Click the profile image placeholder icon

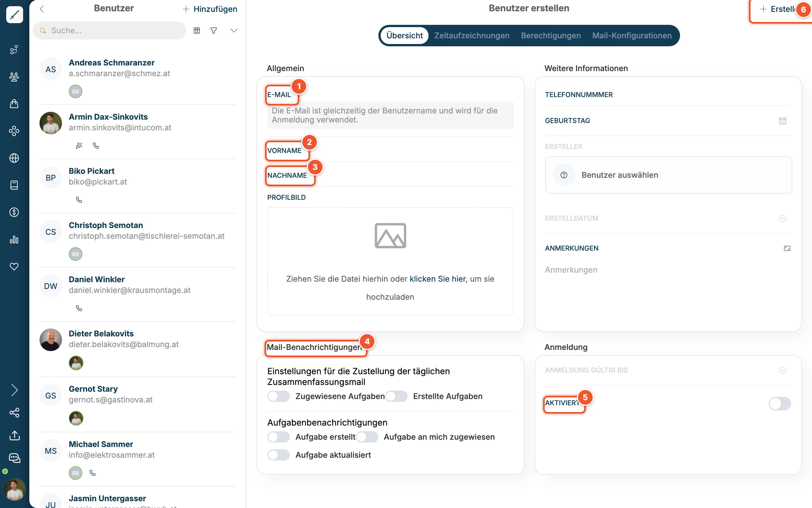[x=390, y=236]
